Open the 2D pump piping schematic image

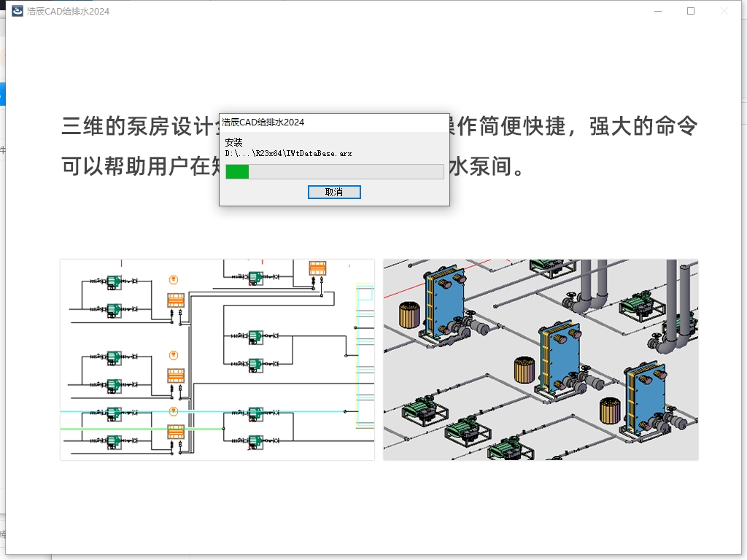click(217, 359)
